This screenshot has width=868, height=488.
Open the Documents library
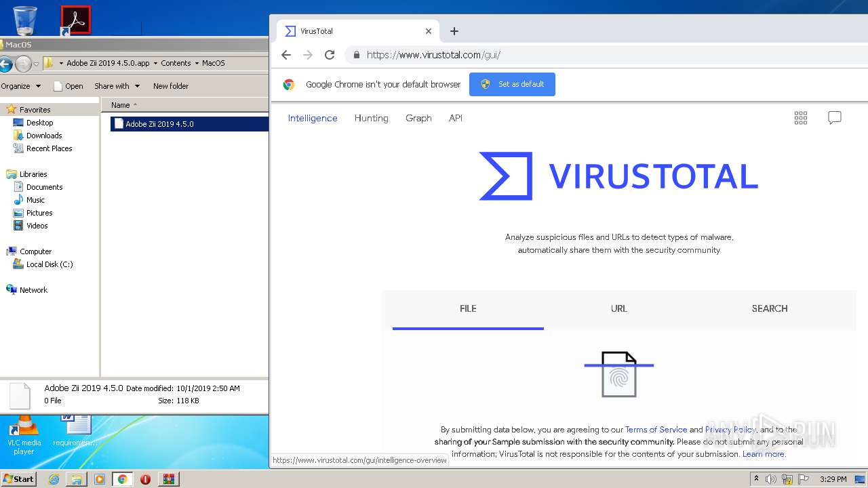click(38, 187)
